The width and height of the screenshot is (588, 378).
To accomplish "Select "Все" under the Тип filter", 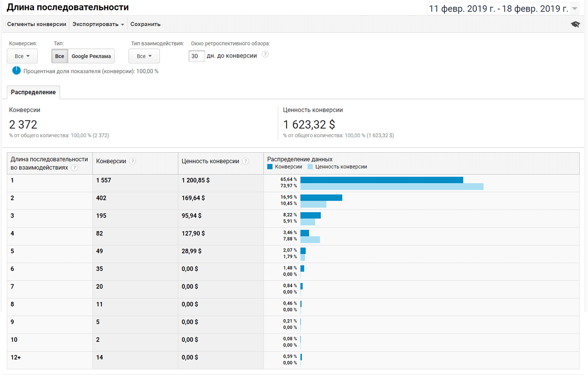I will coord(59,56).
